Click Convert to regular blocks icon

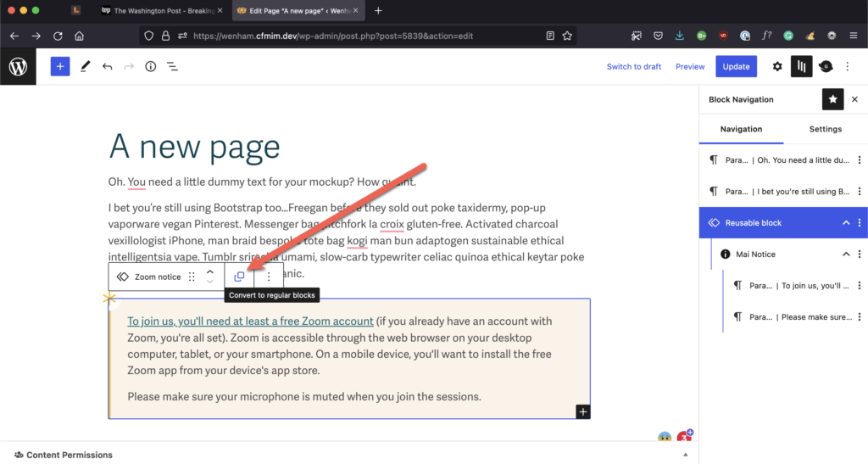pos(239,277)
